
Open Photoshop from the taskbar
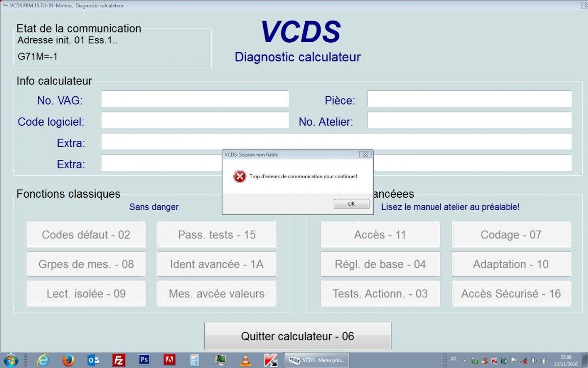coord(144,360)
